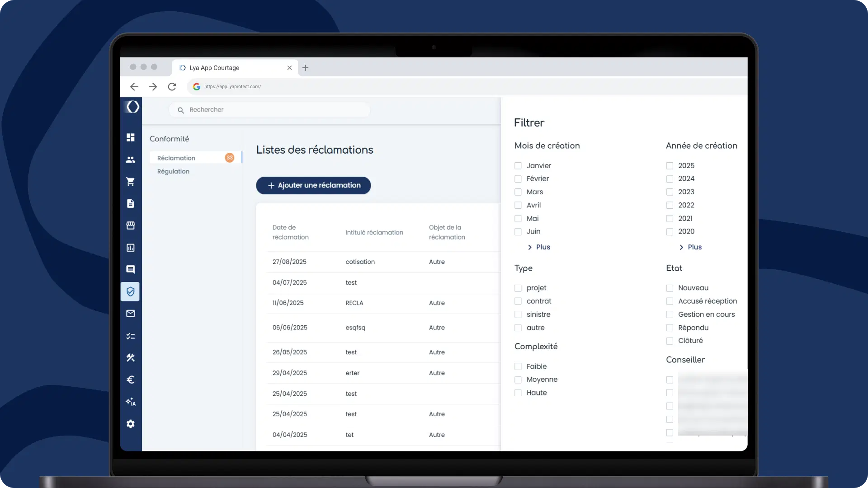Click the Intitulé réclamation column header
The height and width of the screenshot is (488, 868).
[x=374, y=233]
